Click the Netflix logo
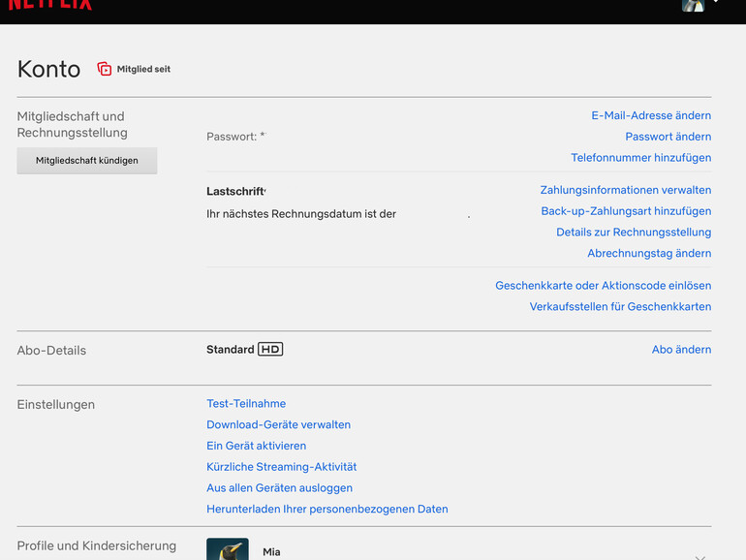 tap(50, 5)
